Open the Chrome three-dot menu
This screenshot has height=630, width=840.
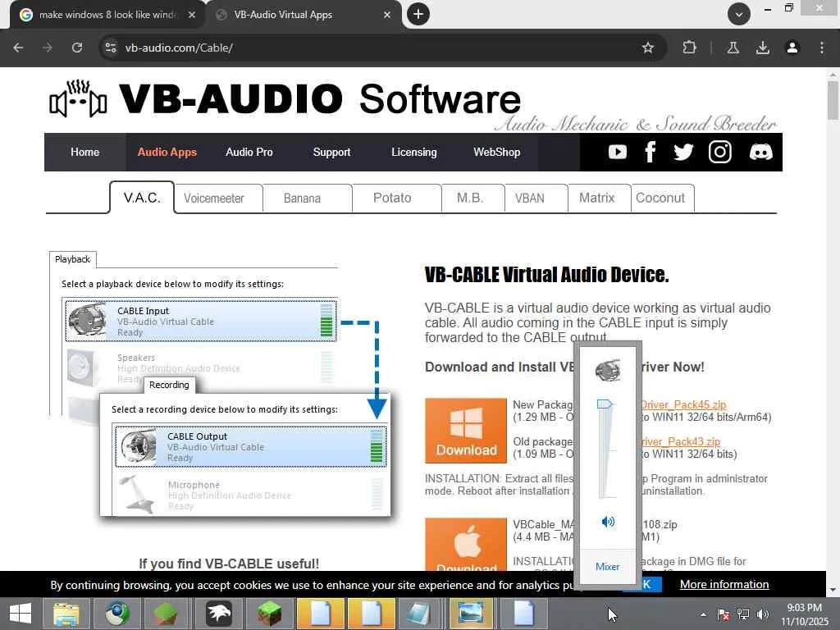[822, 48]
